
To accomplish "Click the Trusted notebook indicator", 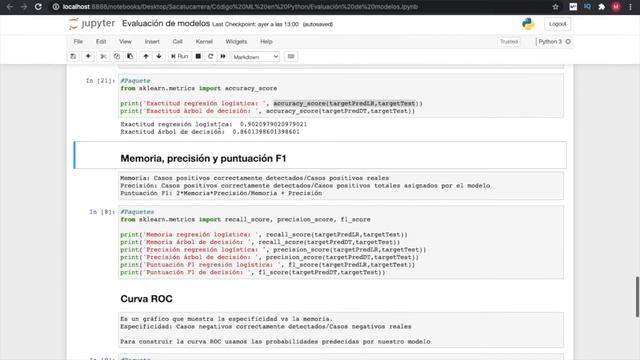I will (x=509, y=42).
